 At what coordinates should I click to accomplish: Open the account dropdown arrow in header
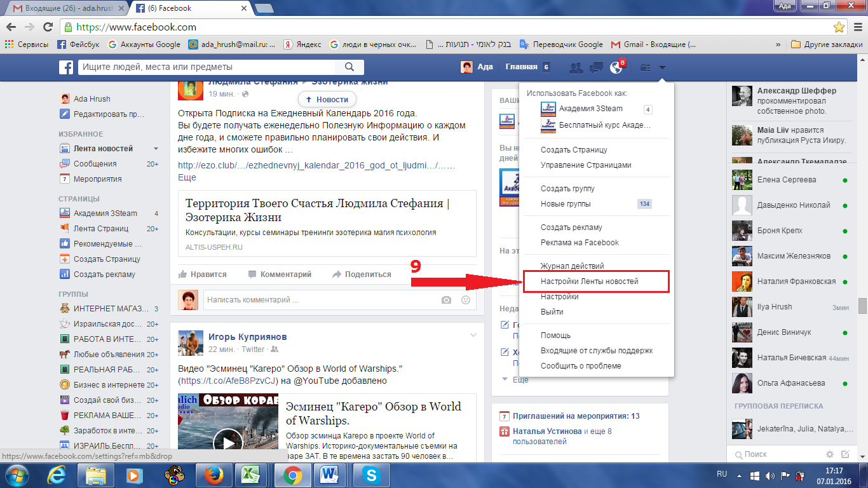pyautogui.click(x=662, y=67)
